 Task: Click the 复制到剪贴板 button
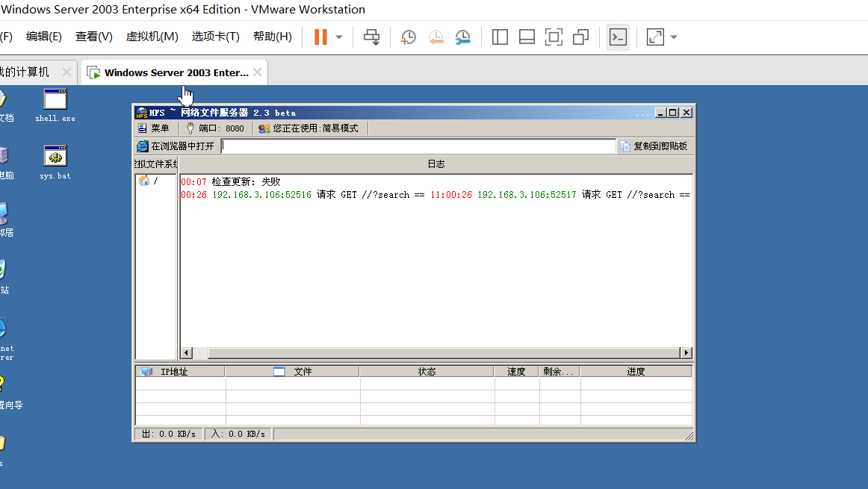point(654,146)
